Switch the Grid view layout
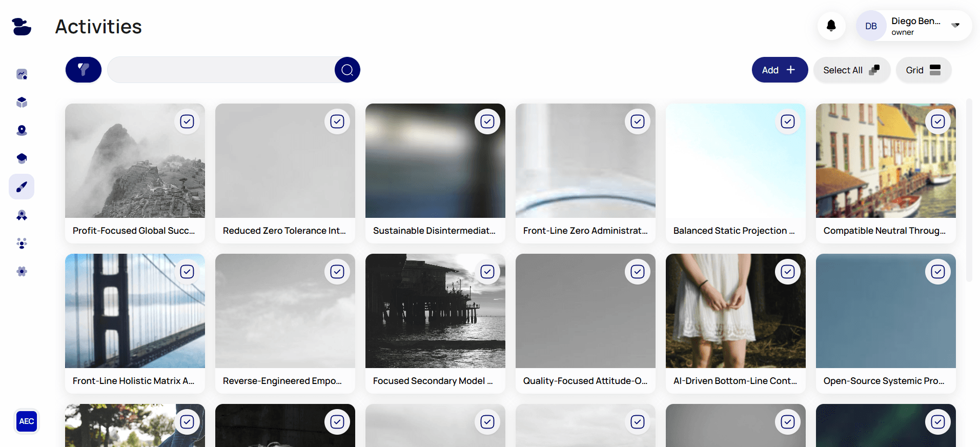The image size is (980, 447). point(923,70)
